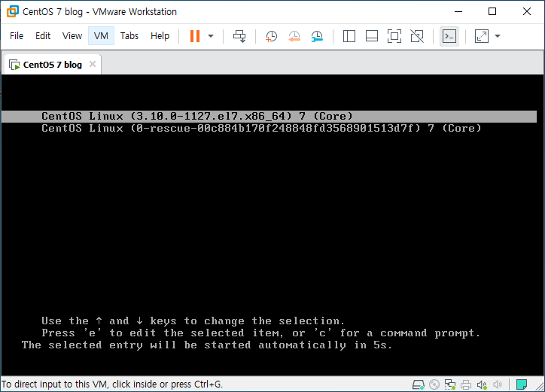Open the File menu
545x392 pixels.
(x=17, y=36)
